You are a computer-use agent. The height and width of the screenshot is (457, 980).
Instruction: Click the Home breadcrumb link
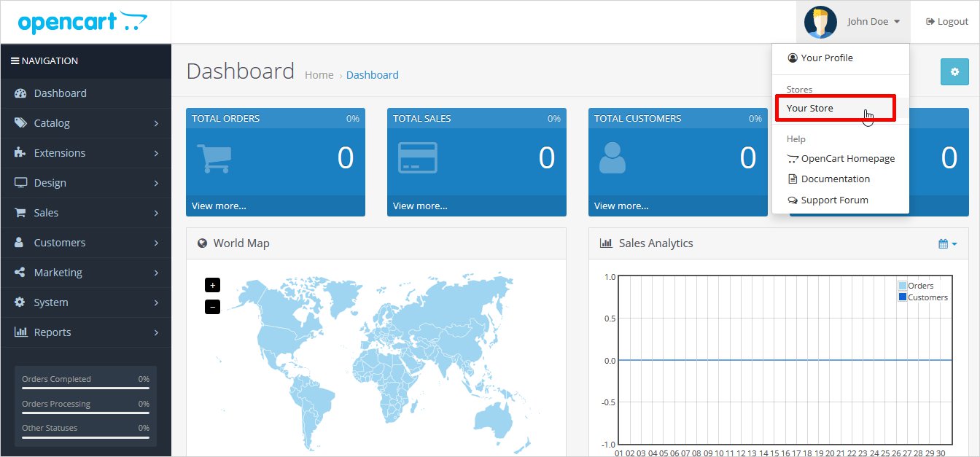(x=319, y=75)
